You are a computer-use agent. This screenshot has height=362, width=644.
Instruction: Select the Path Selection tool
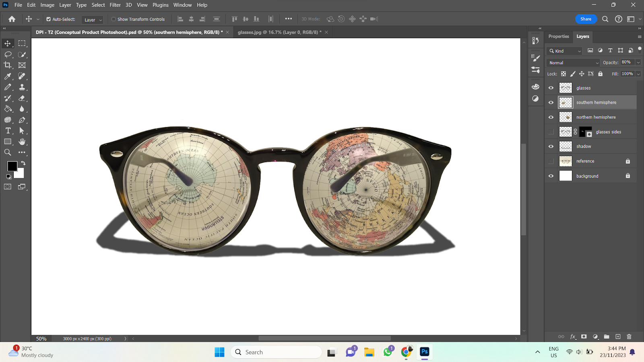22,131
